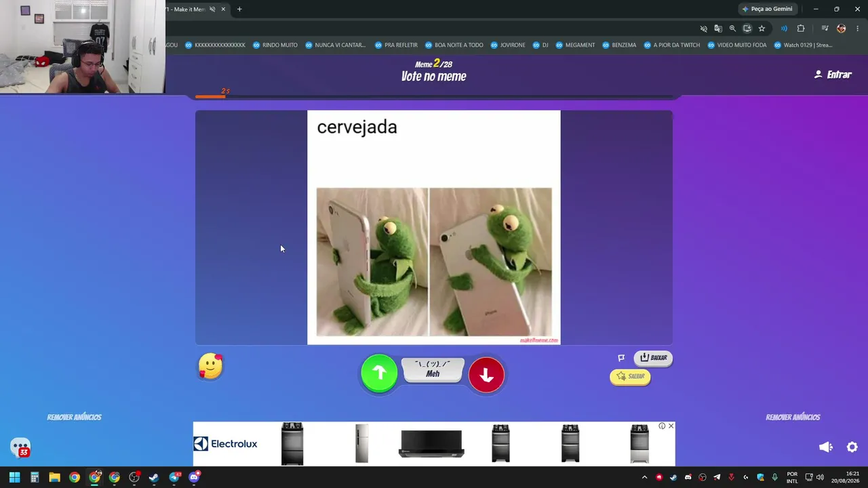The image size is (868, 488).
Task: Open the Windows Start menu
Action: [14, 477]
